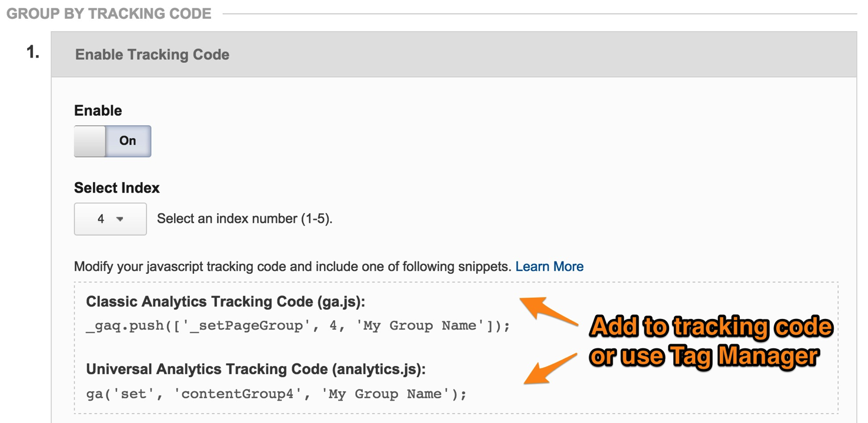Change the index number from 4
868x423 pixels.
pos(110,218)
